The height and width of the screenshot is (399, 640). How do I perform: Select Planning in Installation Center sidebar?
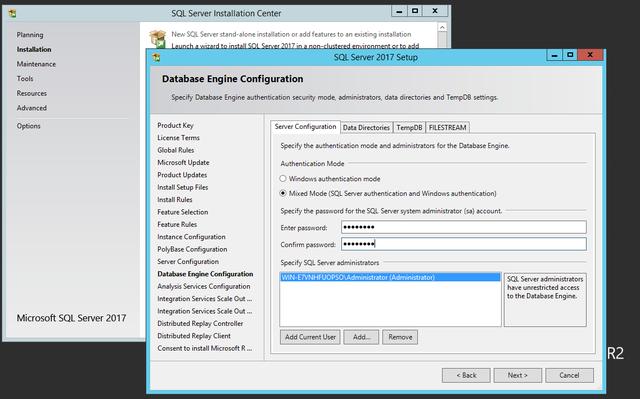tap(30, 35)
